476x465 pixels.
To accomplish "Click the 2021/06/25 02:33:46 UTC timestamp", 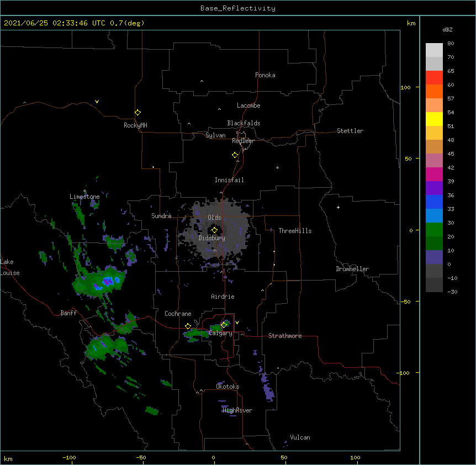I will point(55,23).
